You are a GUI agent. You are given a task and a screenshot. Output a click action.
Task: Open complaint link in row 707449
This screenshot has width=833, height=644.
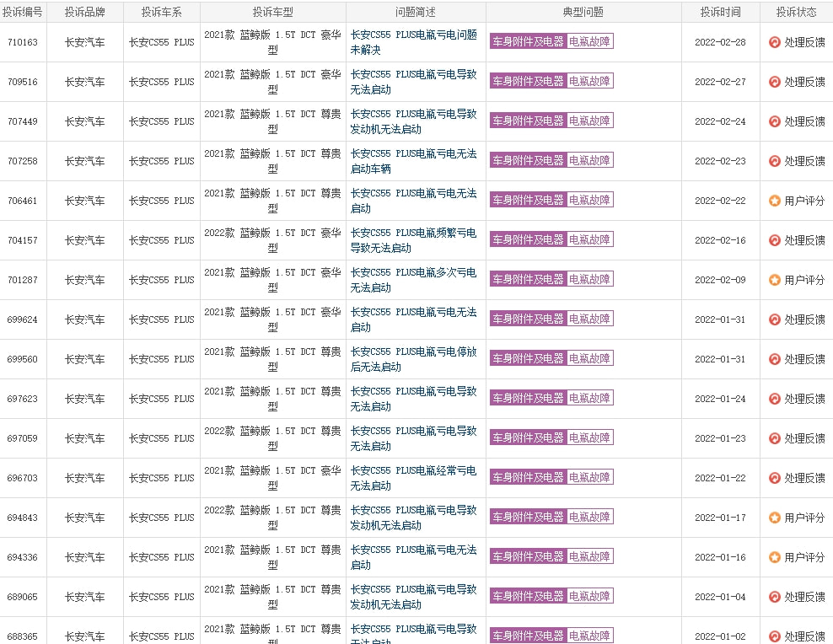tap(413, 121)
